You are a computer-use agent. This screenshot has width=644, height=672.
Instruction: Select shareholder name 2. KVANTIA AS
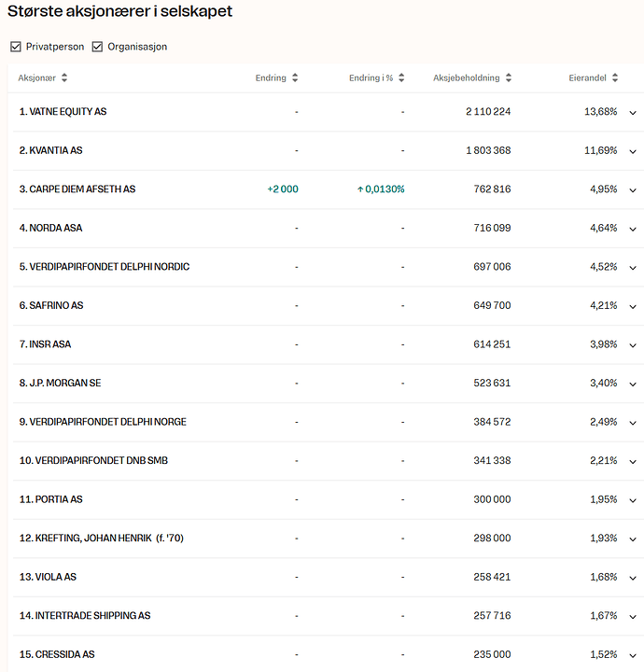click(x=51, y=150)
